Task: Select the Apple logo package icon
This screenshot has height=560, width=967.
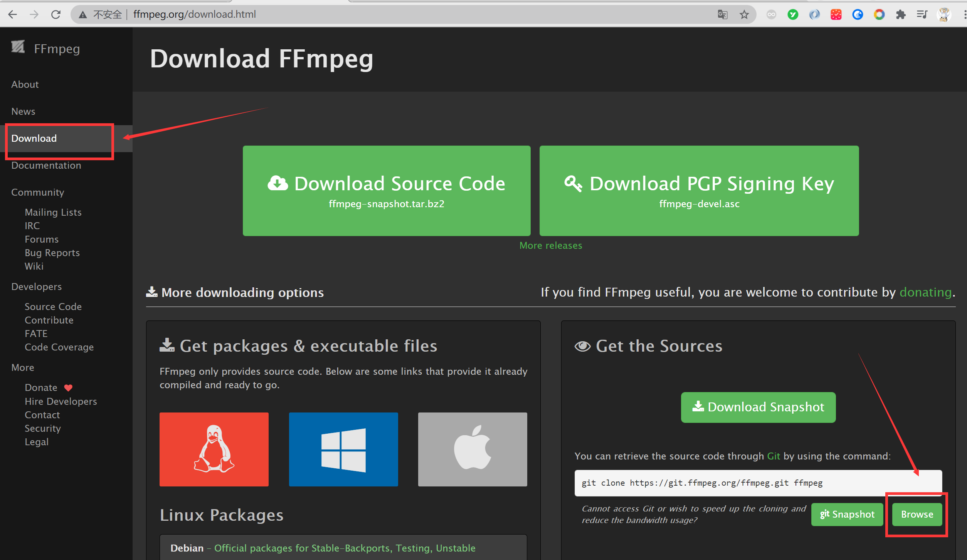Action: pyautogui.click(x=472, y=449)
